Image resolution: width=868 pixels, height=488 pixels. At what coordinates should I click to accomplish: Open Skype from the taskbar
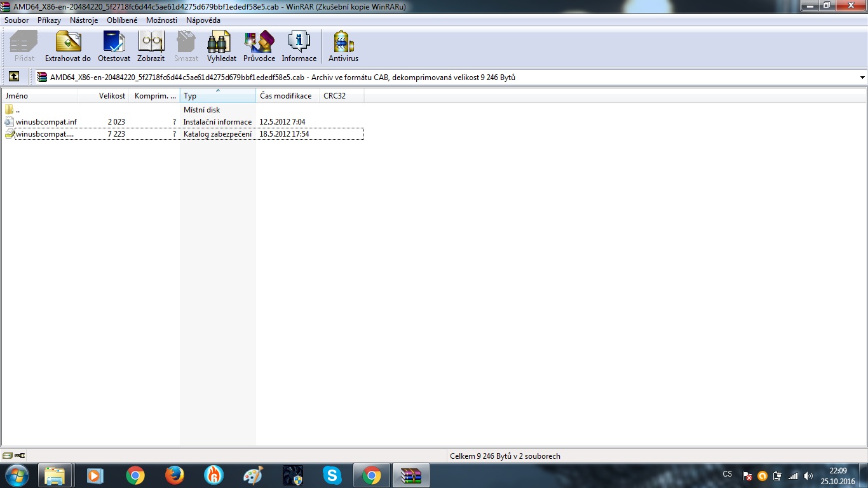(x=332, y=475)
